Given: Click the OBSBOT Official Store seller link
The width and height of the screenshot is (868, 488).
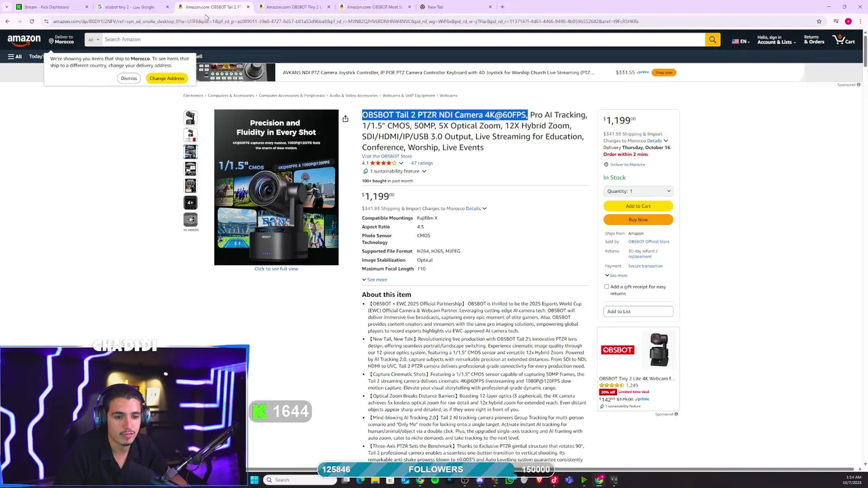Looking at the screenshot, I should (648, 242).
